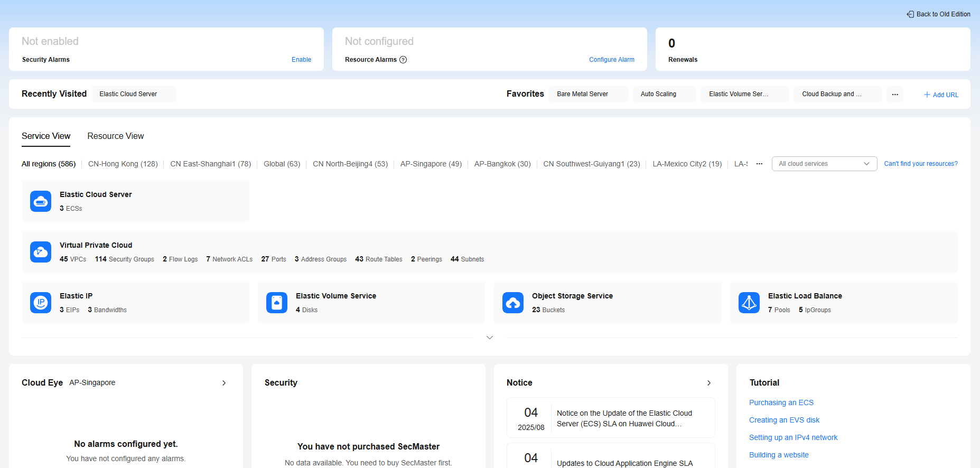Click the Elastic Load Balance icon
The image size is (980, 468).
[x=749, y=303]
